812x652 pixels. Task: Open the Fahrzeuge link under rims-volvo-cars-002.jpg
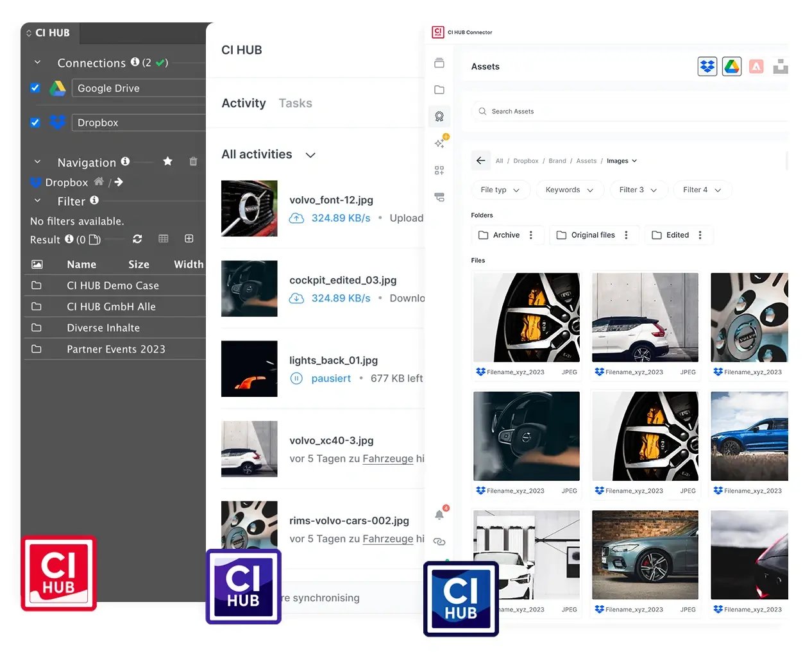[x=388, y=539]
